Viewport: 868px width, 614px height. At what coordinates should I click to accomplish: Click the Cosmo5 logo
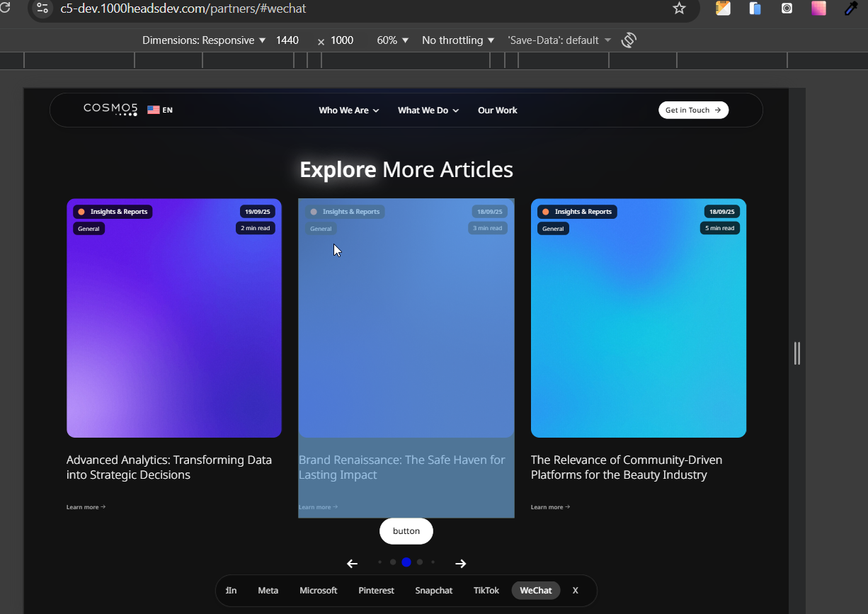[x=110, y=109]
